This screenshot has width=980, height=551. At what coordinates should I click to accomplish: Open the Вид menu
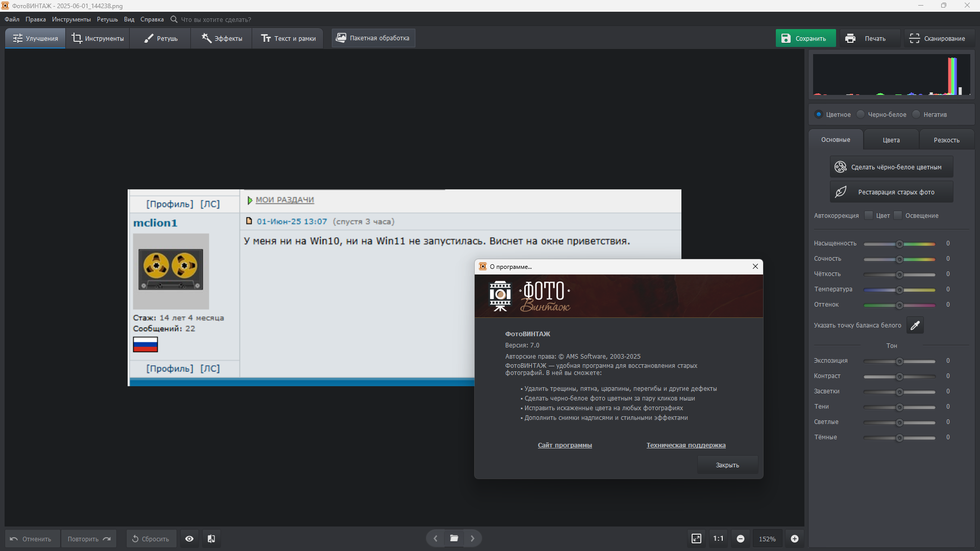coord(129,19)
